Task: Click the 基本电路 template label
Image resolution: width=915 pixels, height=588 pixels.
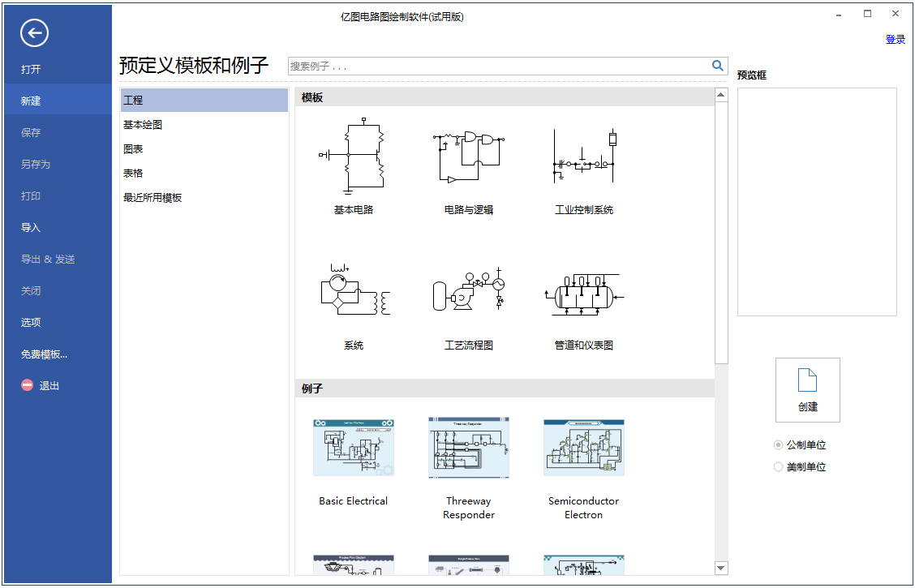Action: [x=354, y=210]
